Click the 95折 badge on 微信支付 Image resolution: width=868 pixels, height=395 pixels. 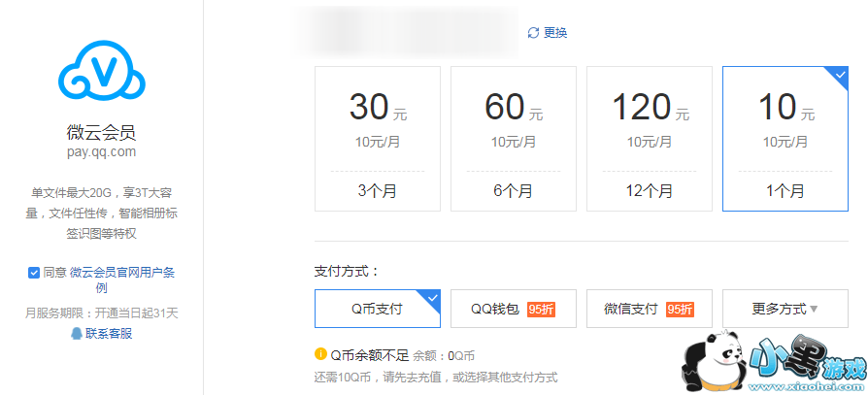680,310
